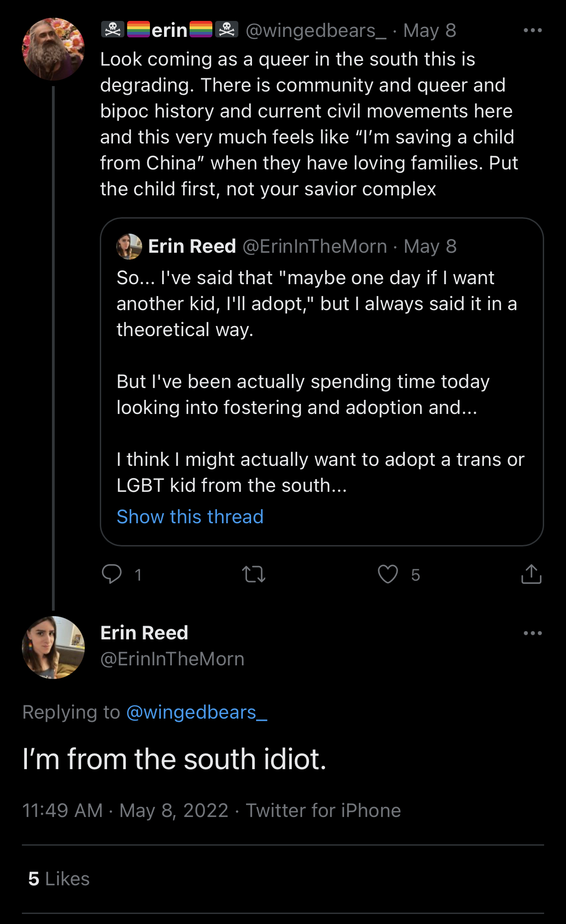Open the more-options dots on the wingedbears_ tweet
This screenshot has width=566, height=924.
click(532, 31)
